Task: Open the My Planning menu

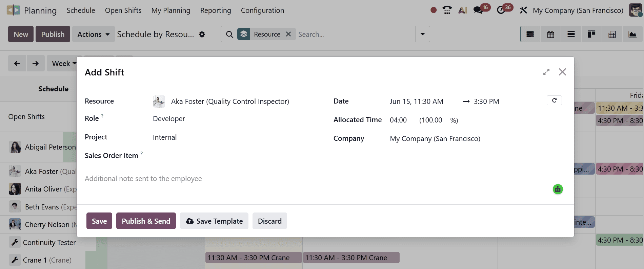Action: (x=171, y=10)
